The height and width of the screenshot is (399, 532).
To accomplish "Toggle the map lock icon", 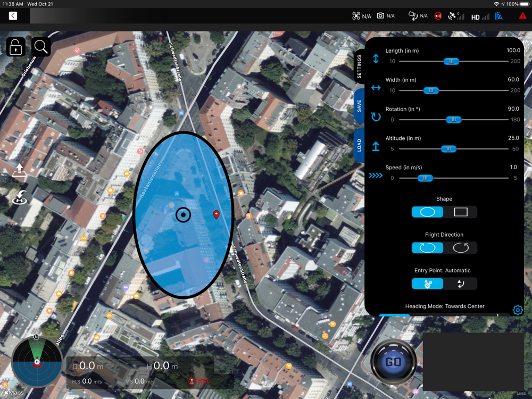I will coord(15,47).
